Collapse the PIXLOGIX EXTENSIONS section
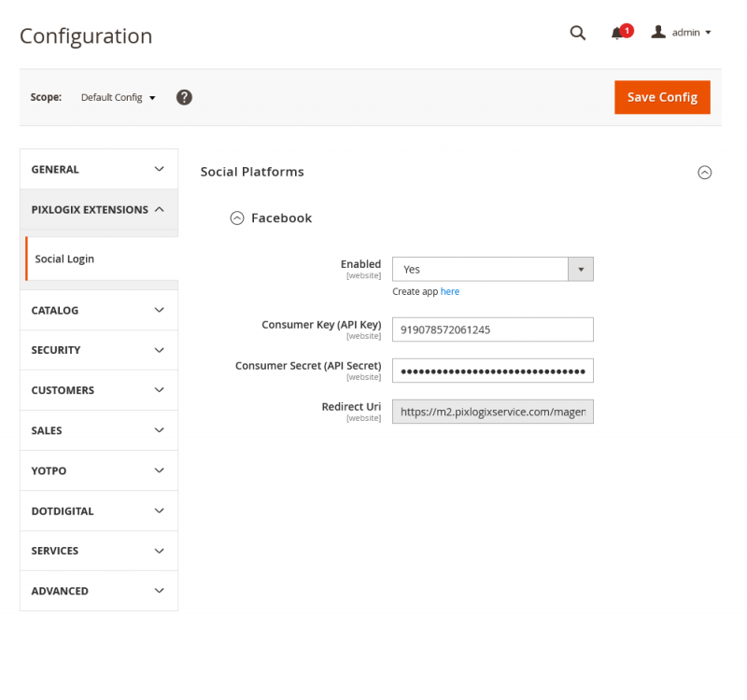 (98, 209)
